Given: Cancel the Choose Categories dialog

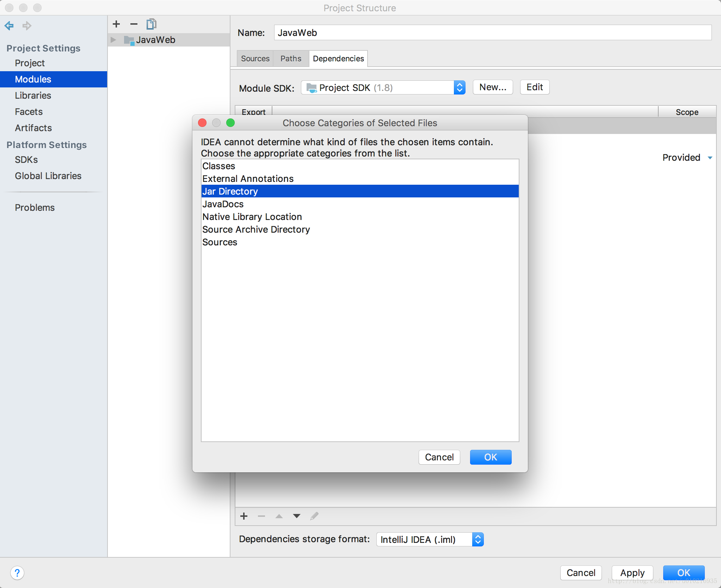Looking at the screenshot, I should [439, 457].
